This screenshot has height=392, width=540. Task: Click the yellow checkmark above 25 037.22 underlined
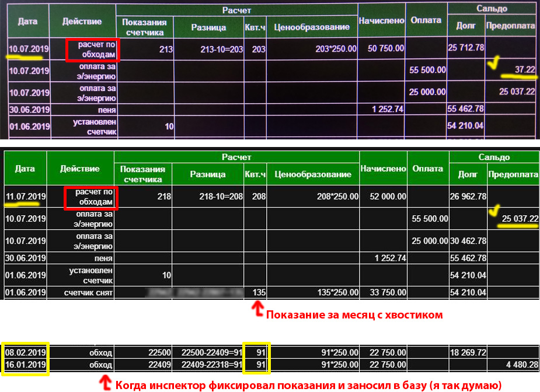point(495,209)
